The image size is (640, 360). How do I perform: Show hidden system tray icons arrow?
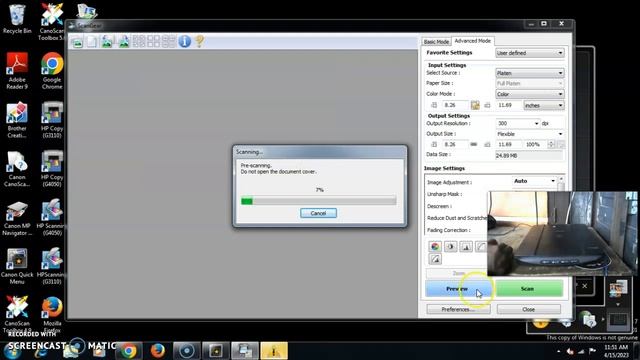pyautogui.click(x=558, y=351)
